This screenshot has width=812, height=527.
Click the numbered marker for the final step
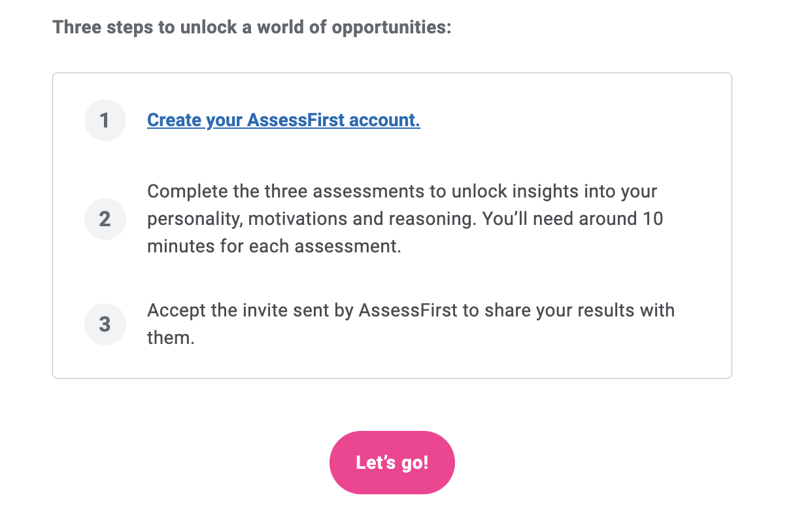click(x=105, y=324)
